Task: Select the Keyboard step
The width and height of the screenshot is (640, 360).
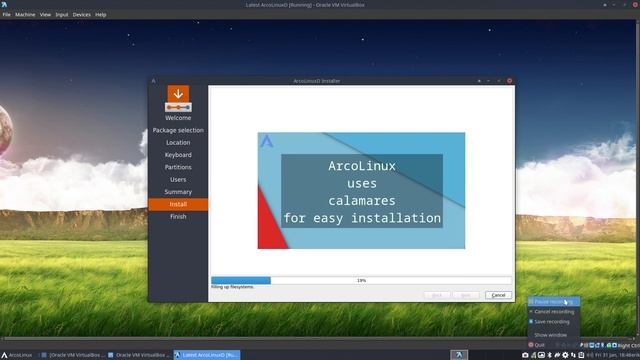Action: pos(178,155)
